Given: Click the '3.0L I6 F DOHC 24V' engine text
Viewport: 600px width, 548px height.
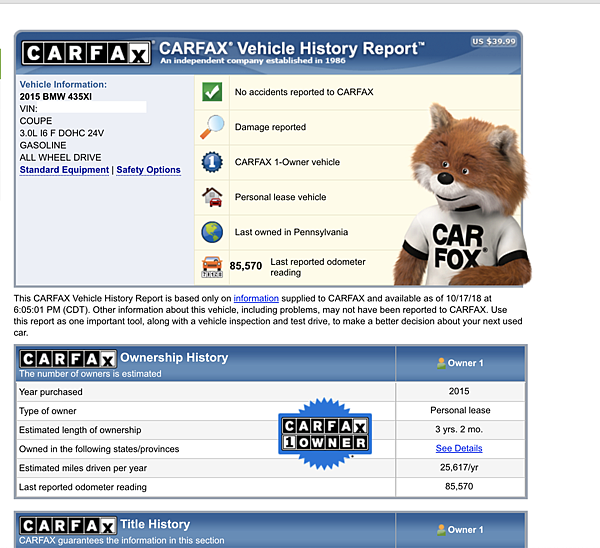Looking at the screenshot, I should pyautogui.click(x=62, y=133).
